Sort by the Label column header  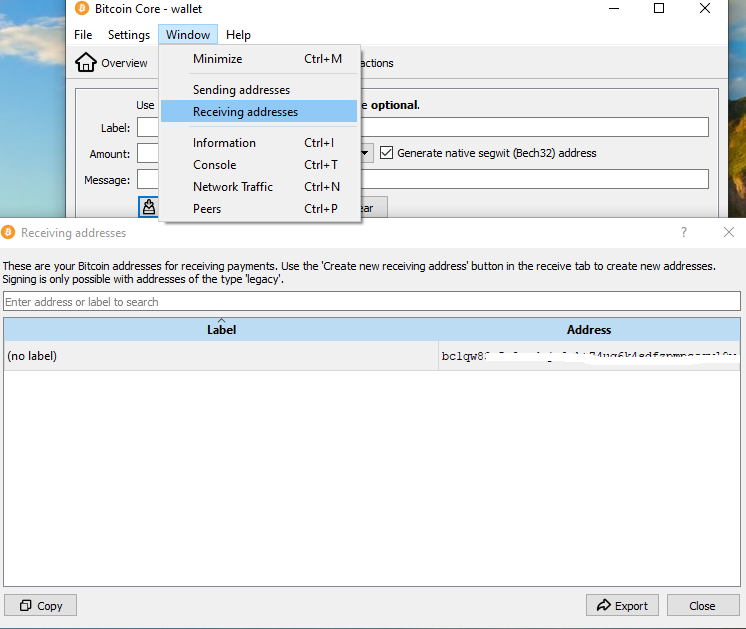click(221, 329)
